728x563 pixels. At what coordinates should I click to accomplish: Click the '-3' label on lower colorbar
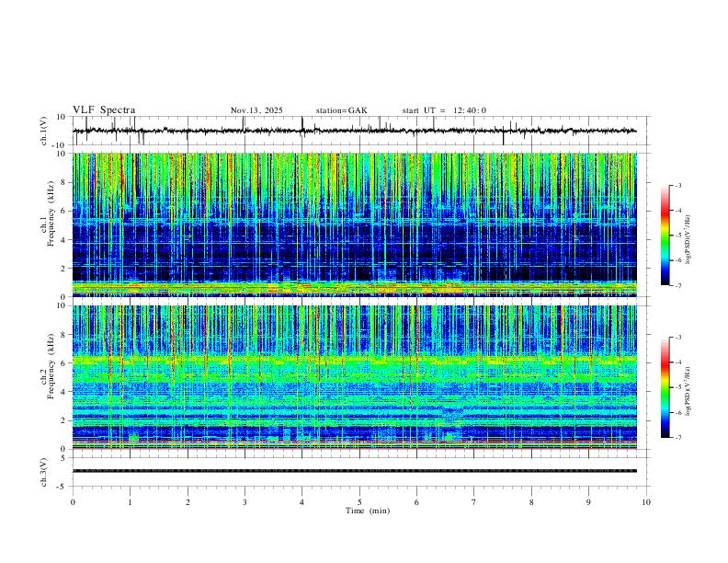point(678,338)
